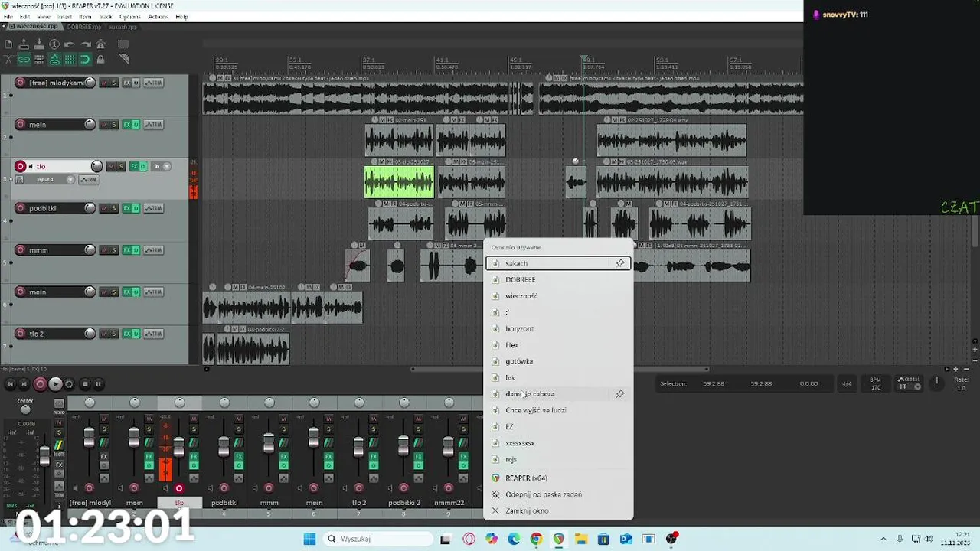Open FX for tlo 2 track

pos(127,334)
